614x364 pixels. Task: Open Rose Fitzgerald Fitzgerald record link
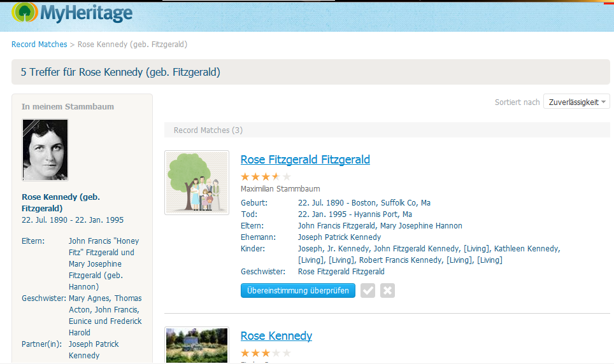click(x=305, y=160)
